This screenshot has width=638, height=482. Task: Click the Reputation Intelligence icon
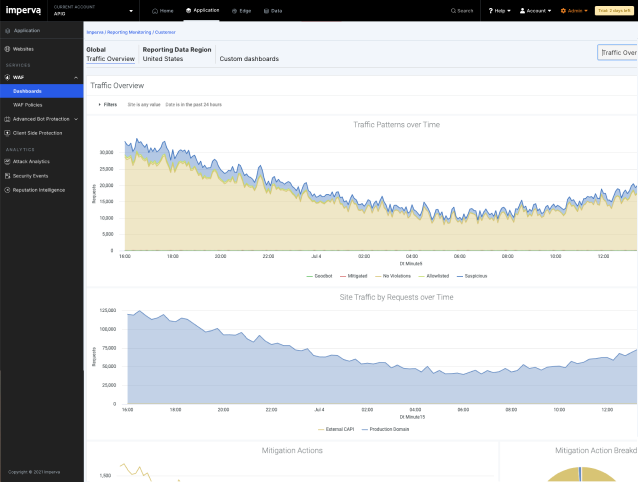point(7,189)
